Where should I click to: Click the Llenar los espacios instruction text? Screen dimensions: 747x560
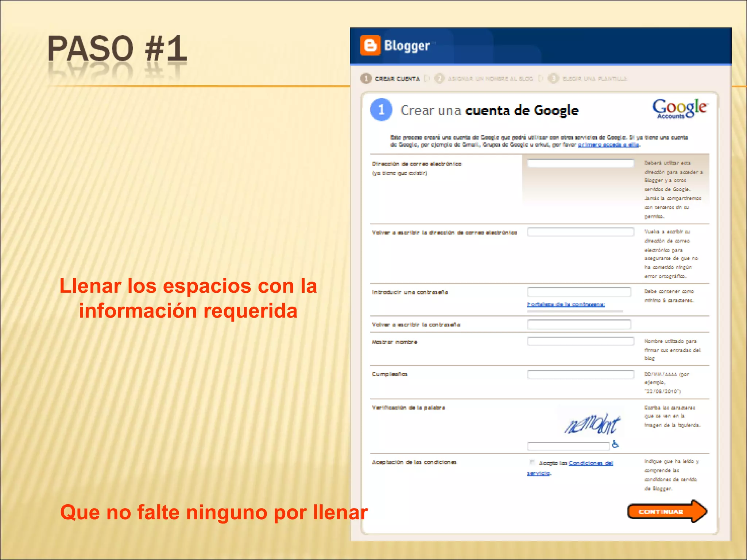(188, 298)
